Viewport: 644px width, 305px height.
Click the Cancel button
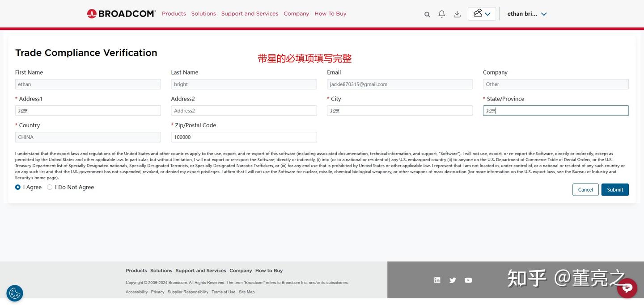585,190
